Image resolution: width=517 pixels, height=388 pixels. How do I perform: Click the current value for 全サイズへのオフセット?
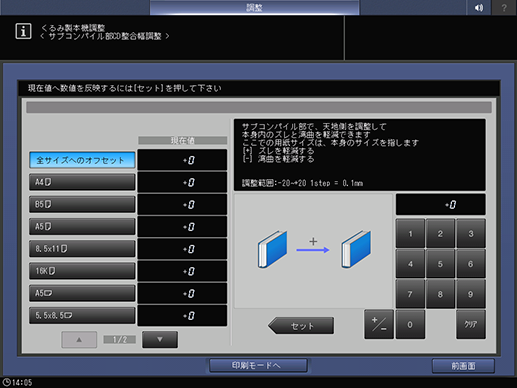182,160
